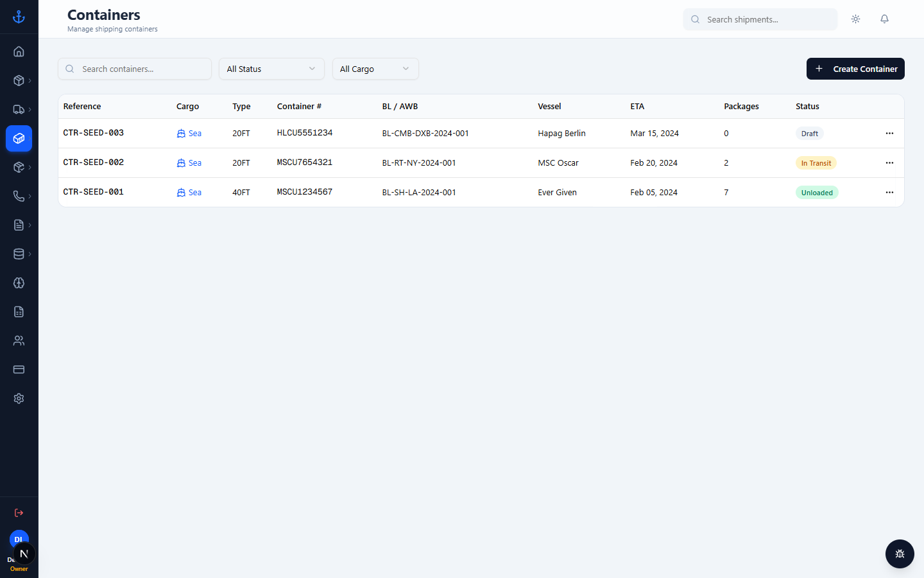Toggle the light/dark theme sun icon
Viewport: 924px width, 578px height.
[x=855, y=19]
